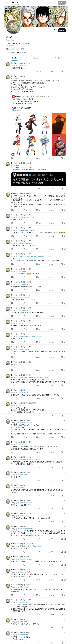72x644 pixels.
Task: Repost the Jan 8 post
Action: (x=25, y=71)
